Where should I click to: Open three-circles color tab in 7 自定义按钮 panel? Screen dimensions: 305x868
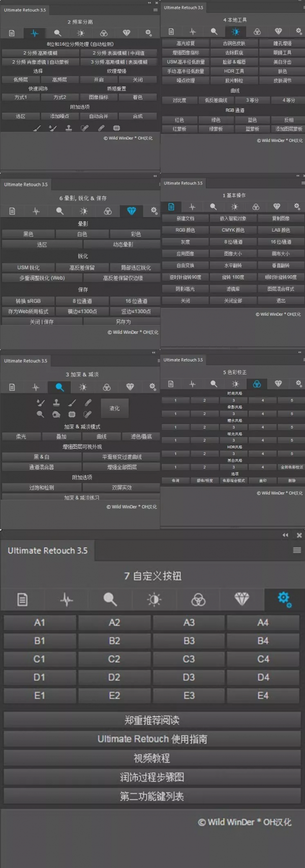point(198,600)
